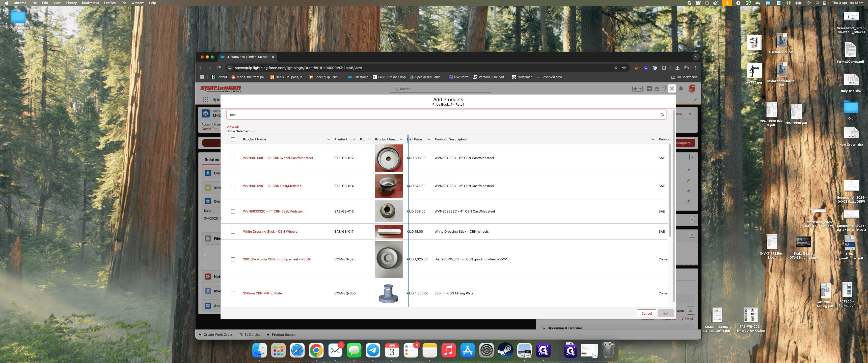Check the WVN801130C 6'' CBN Wheel row
The height and width of the screenshot is (363, 868).
(233, 158)
